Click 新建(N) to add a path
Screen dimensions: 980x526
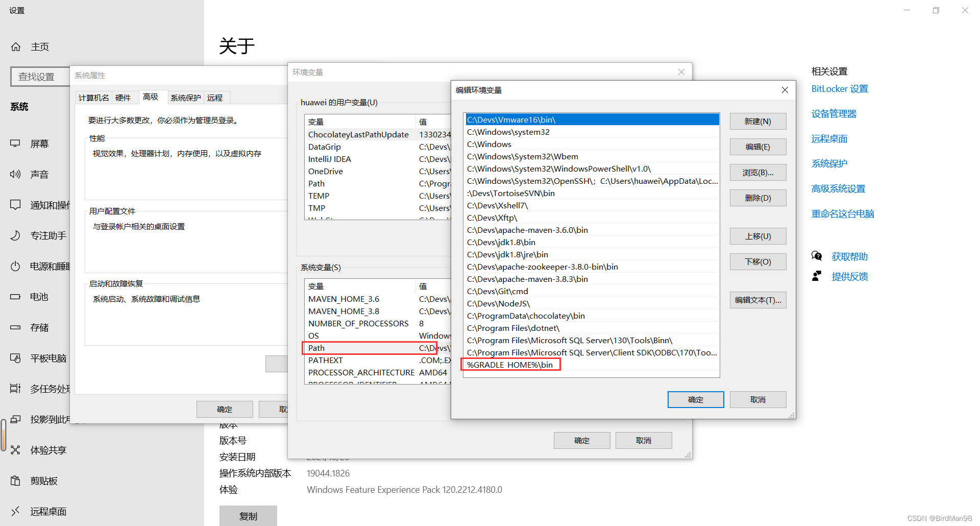pyautogui.click(x=758, y=121)
